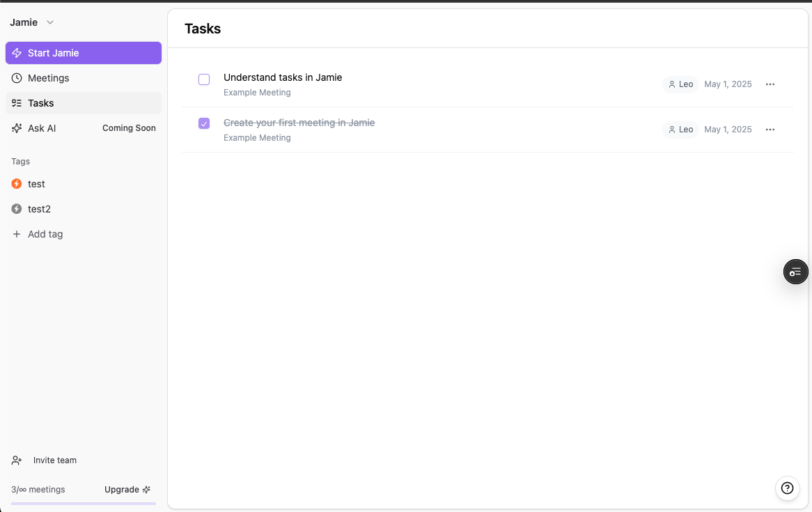Viewport: 812px width, 512px height.
Task: Select Tasks in the sidebar
Action: point(84,103)
